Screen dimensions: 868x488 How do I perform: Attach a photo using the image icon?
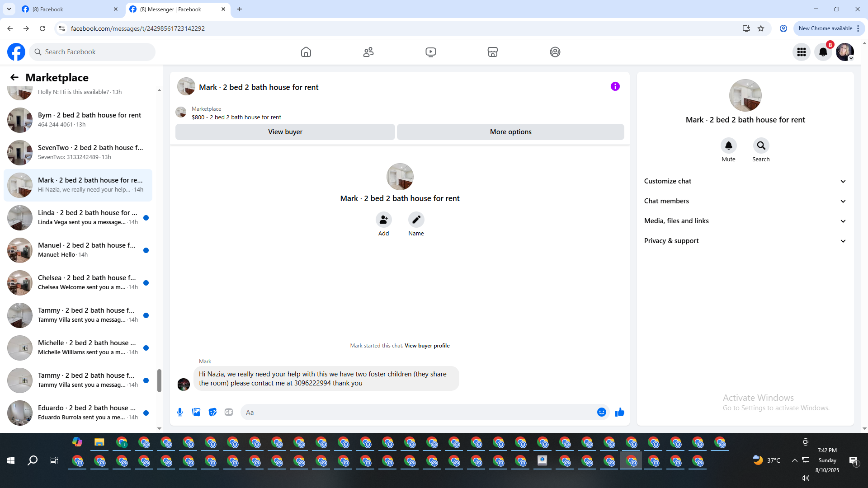(x=196, y=412)
